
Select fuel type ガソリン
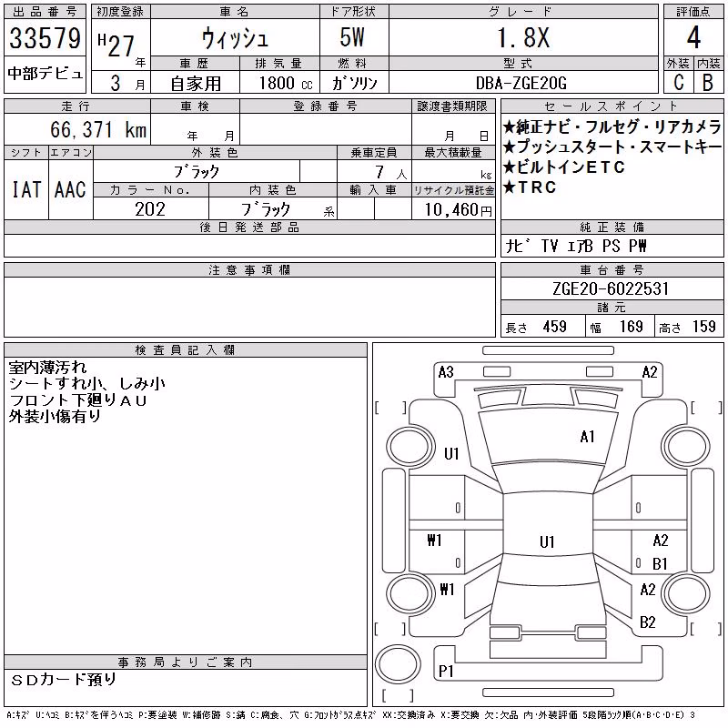click(355, 83)
